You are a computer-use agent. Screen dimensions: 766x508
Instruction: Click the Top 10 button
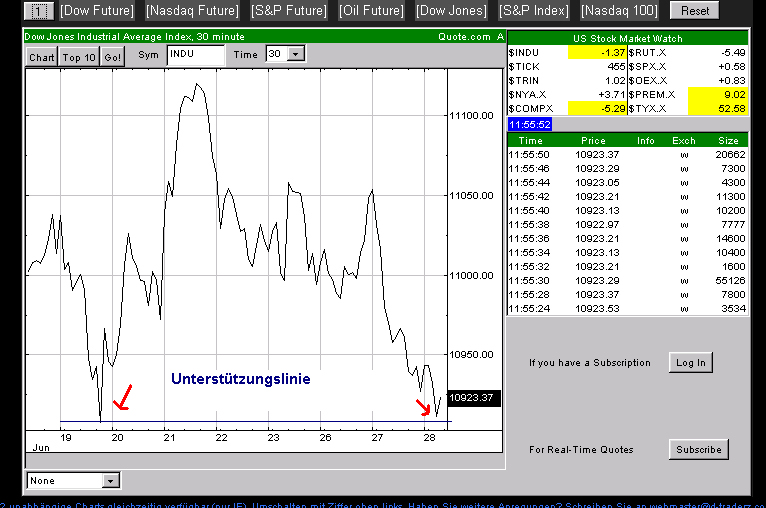(79, 57)
